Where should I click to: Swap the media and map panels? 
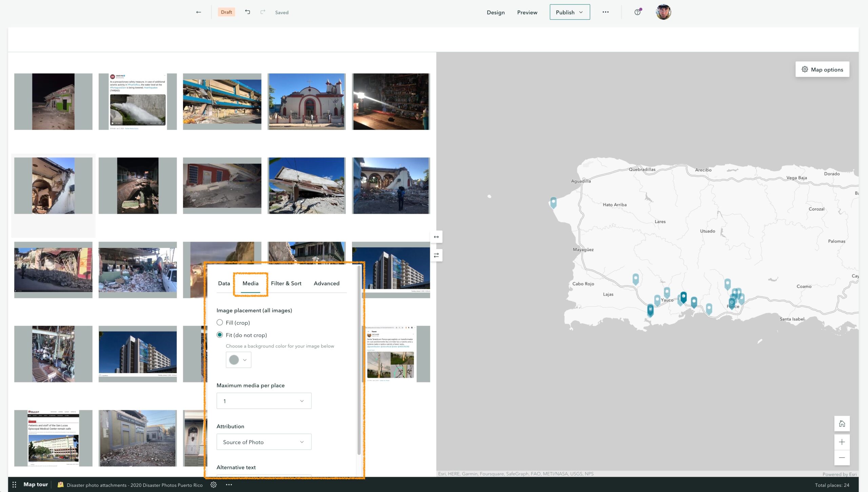(436, 255)
